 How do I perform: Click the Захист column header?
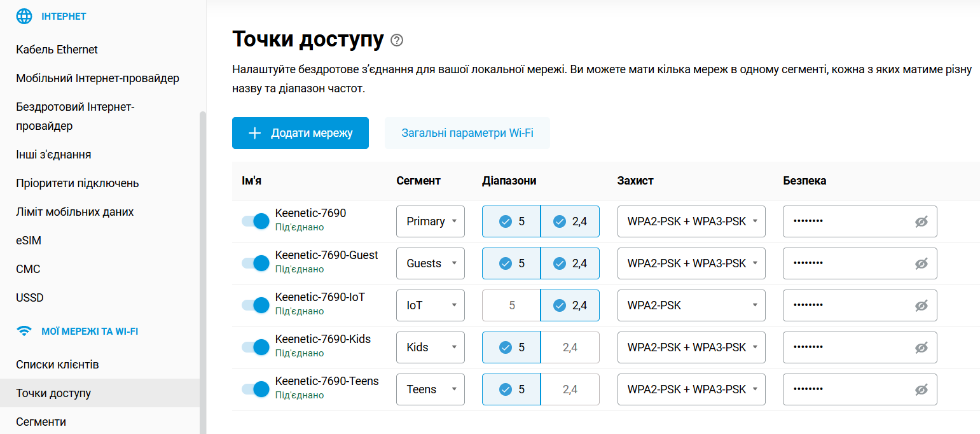pyautogui.click(x=635, y=181)
